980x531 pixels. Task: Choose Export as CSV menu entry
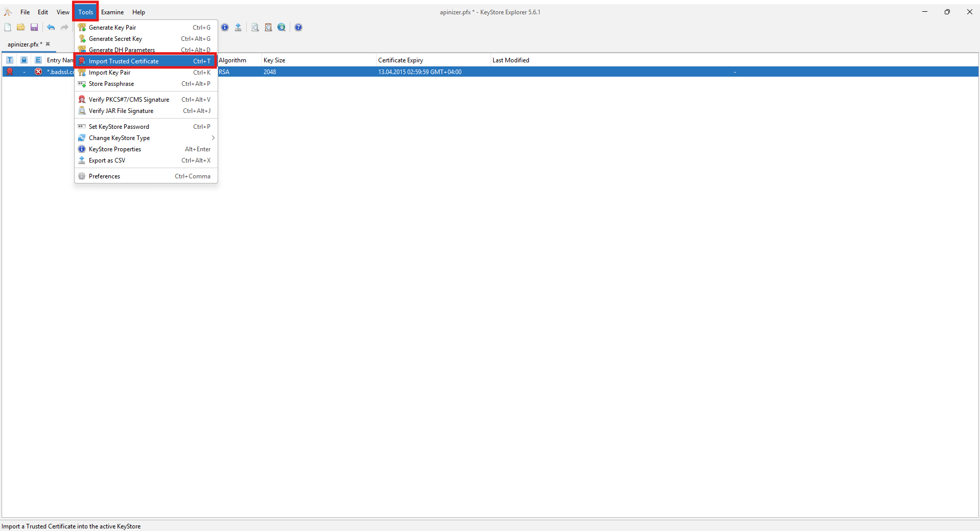pyautogui.click(x=146, y=160)
